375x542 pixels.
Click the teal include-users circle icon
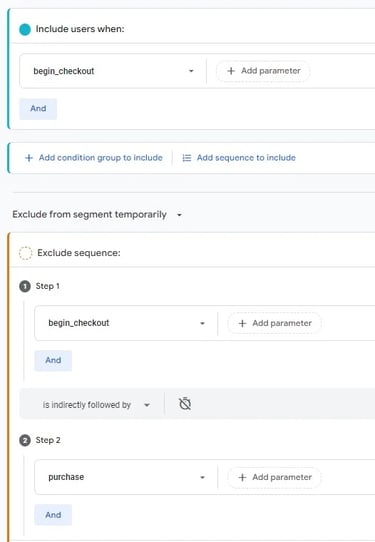tap(25, 29)
